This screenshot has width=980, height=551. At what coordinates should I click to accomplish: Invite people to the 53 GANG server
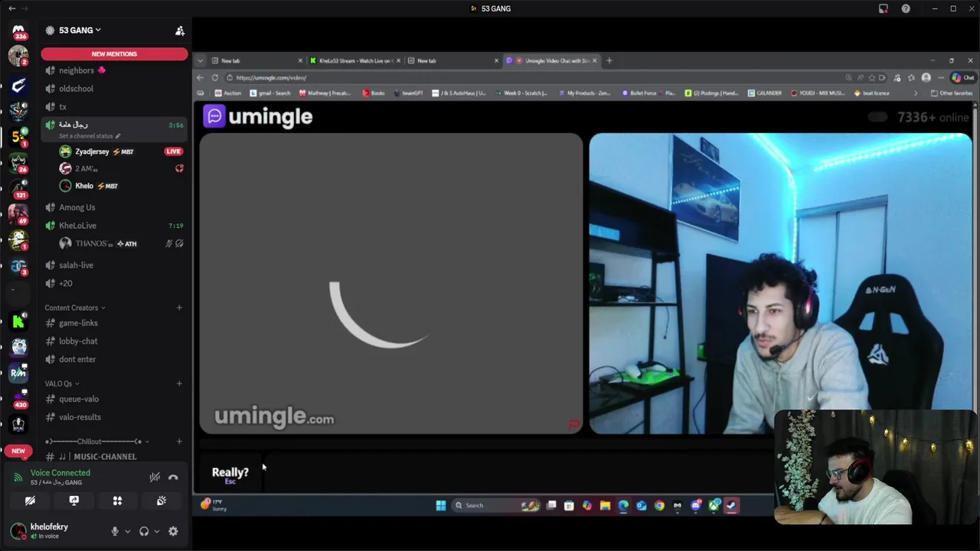point(180,31)
